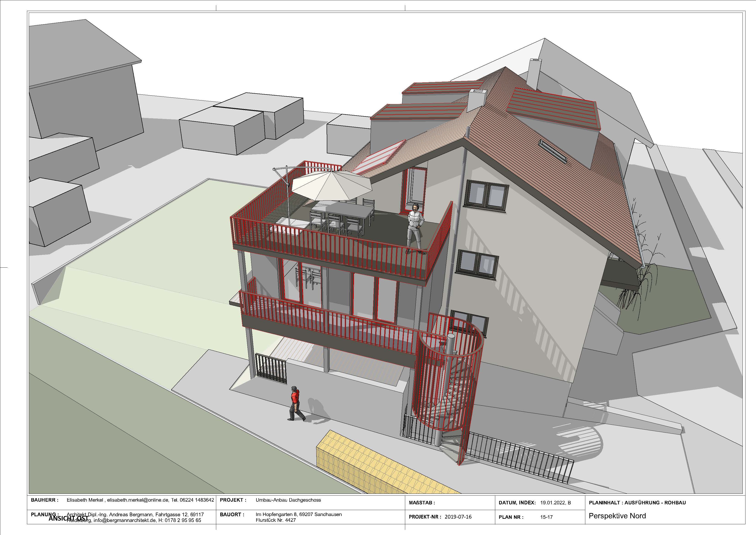Click the bold "ANSICHT OST" text
Image resolution: width=756 pixels, height=535 pixels.
(x=68, y=518)
